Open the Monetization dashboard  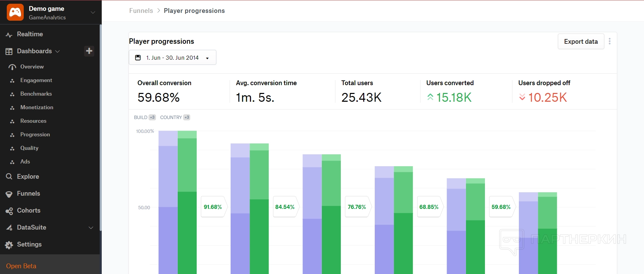click(x=37, y=107)
